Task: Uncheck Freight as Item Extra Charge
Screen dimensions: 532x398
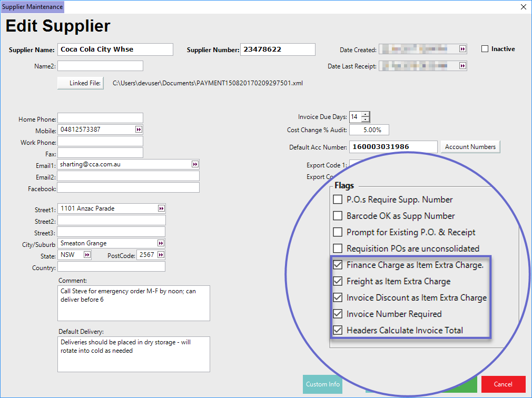Action: (338, 282)
